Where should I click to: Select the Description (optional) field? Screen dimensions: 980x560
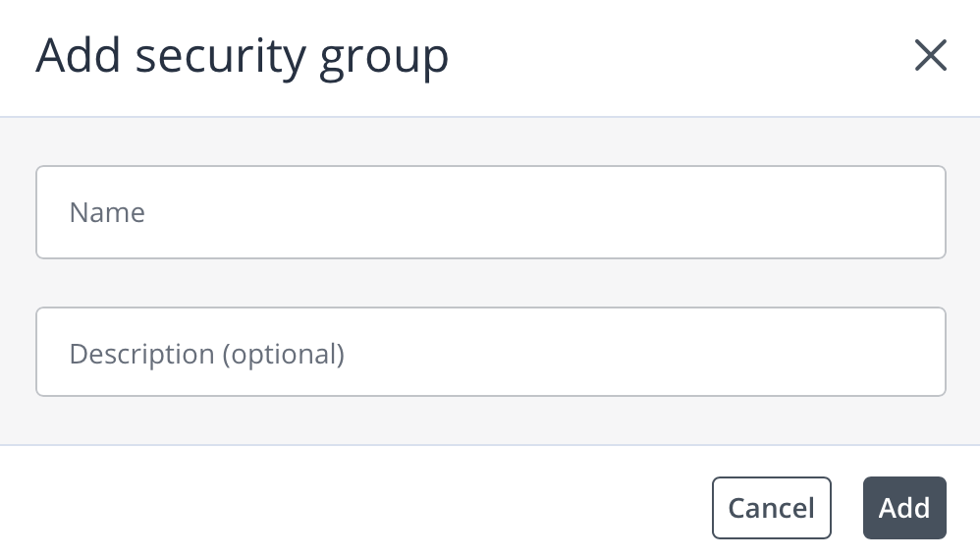(x=490, y=353)
